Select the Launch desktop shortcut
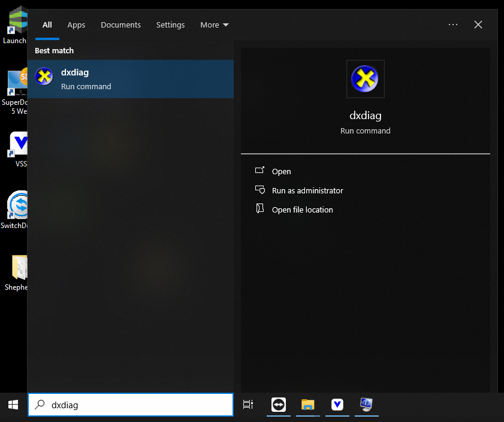 [x=14, y=25]
